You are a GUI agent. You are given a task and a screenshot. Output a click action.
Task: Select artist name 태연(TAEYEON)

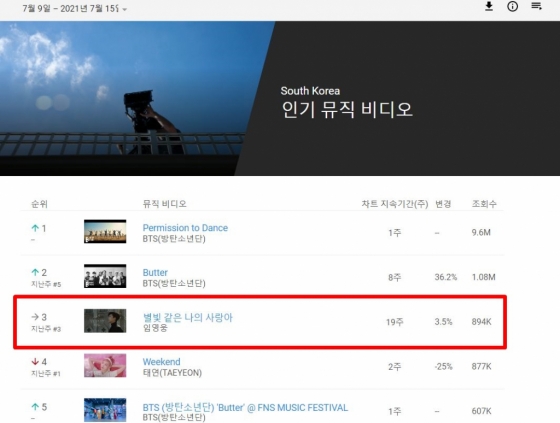[172, 373]
